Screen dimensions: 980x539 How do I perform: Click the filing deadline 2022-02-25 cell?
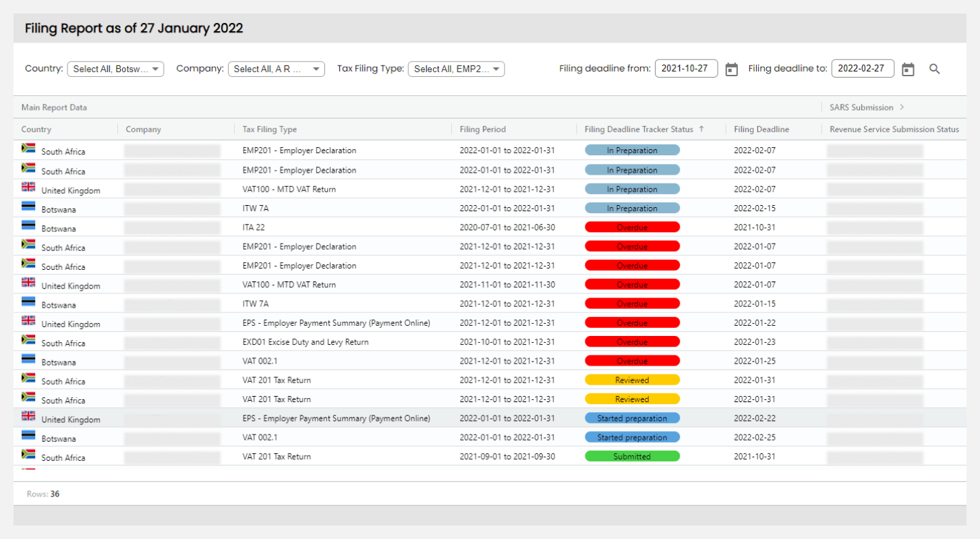[755, 437]
